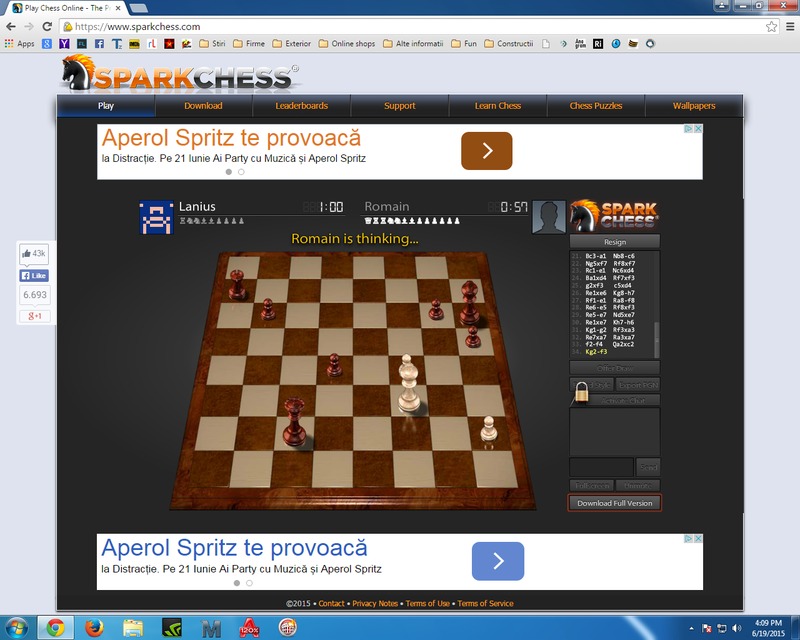
Task: Click the AdChoices icon on the top ad
Action: (x=688, y=129)
